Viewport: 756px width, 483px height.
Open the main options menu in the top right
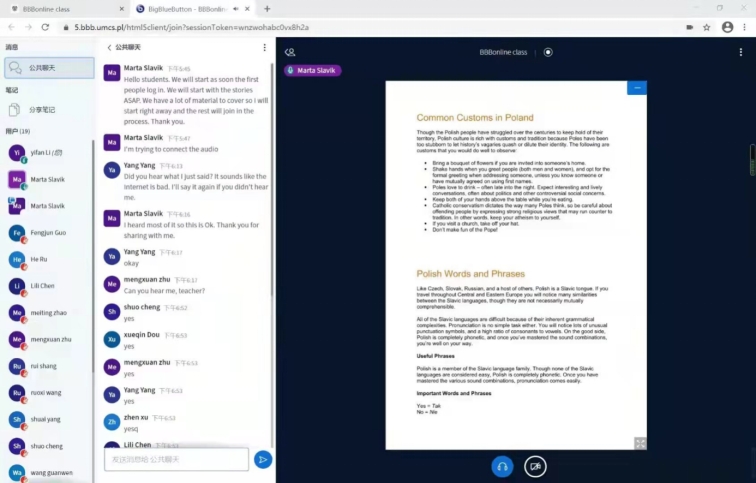point(743,52)
